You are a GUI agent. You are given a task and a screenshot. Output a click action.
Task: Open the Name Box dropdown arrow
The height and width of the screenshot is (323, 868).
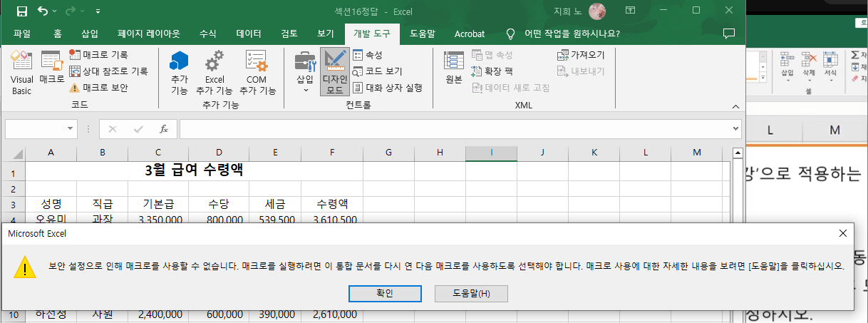pyautogui.click(x=71, y=129)
